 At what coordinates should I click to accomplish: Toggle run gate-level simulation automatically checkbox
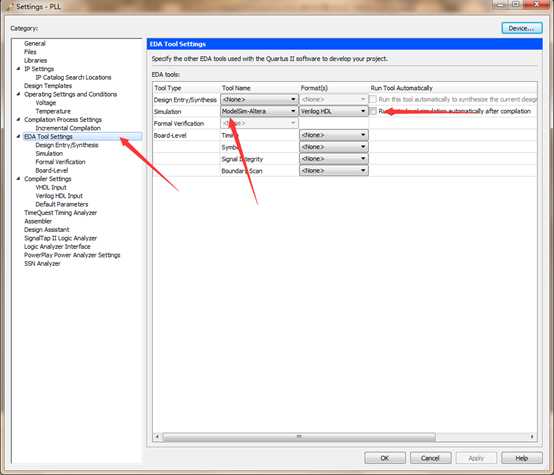(373, 111)
